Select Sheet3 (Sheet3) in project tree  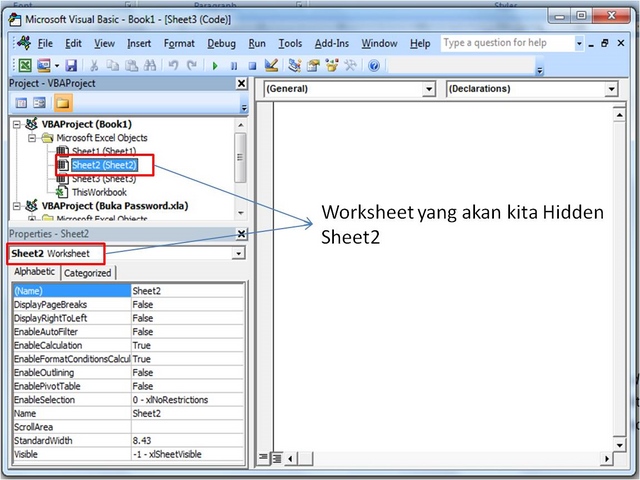[x=104, y=179]
